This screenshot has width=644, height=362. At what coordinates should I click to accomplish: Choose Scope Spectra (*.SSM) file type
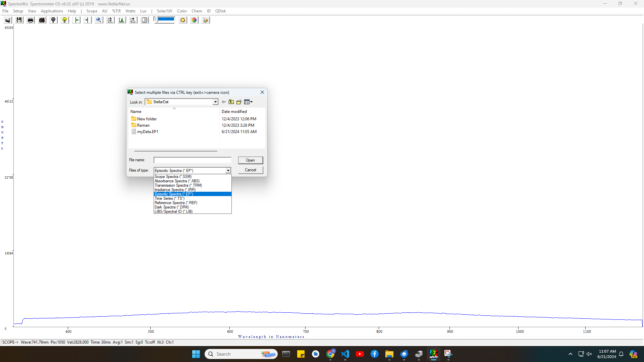click(x=193, y=177)
